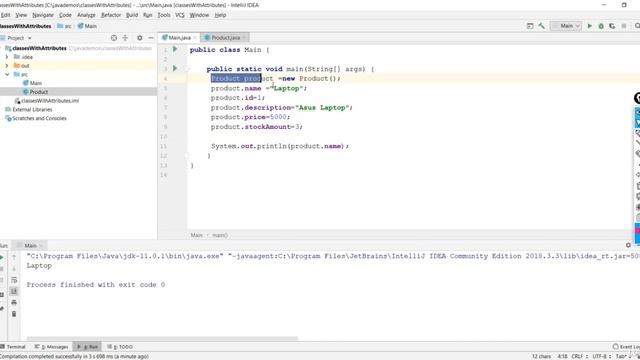Click Main in the navigation breadcrumb
Screen dimensions: 640x360
coord(87,26)
